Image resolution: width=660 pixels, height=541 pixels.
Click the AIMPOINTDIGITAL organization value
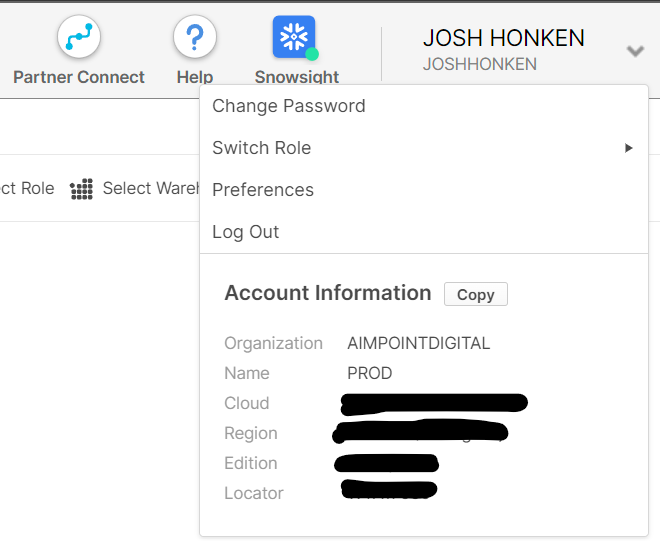click(418, 344)
